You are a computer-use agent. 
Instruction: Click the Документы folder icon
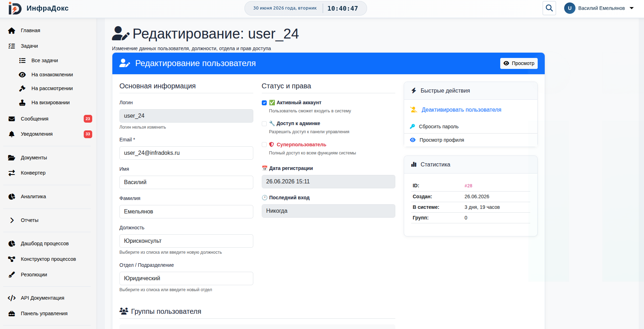click(x=12, y=158)
